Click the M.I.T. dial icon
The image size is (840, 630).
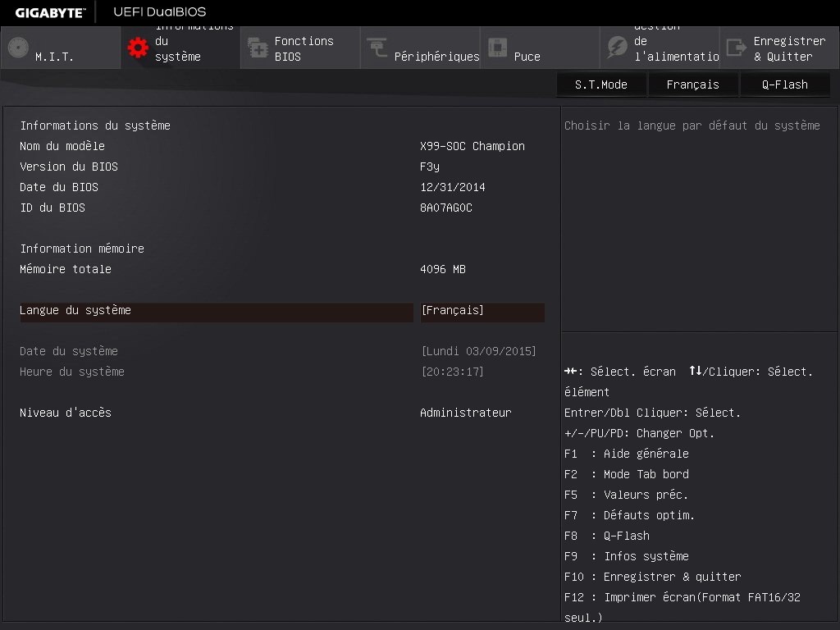[18, 48]
